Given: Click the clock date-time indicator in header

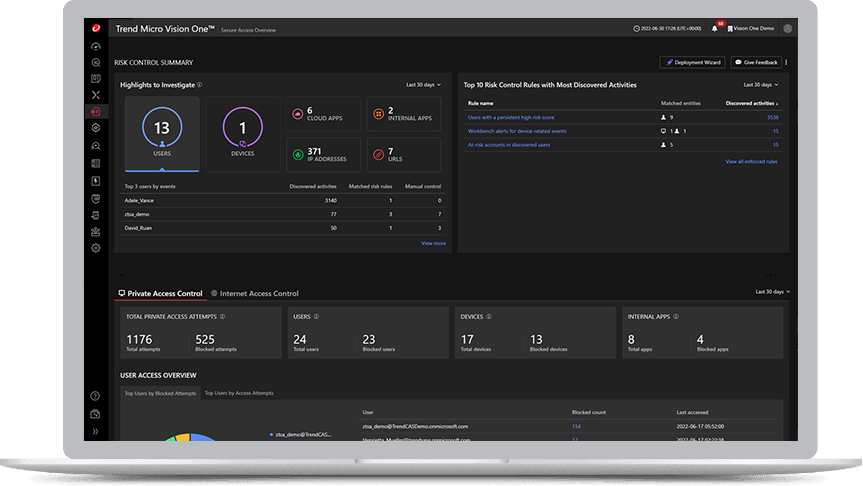Looking at the screenshot, I should (x=667, y=29).
